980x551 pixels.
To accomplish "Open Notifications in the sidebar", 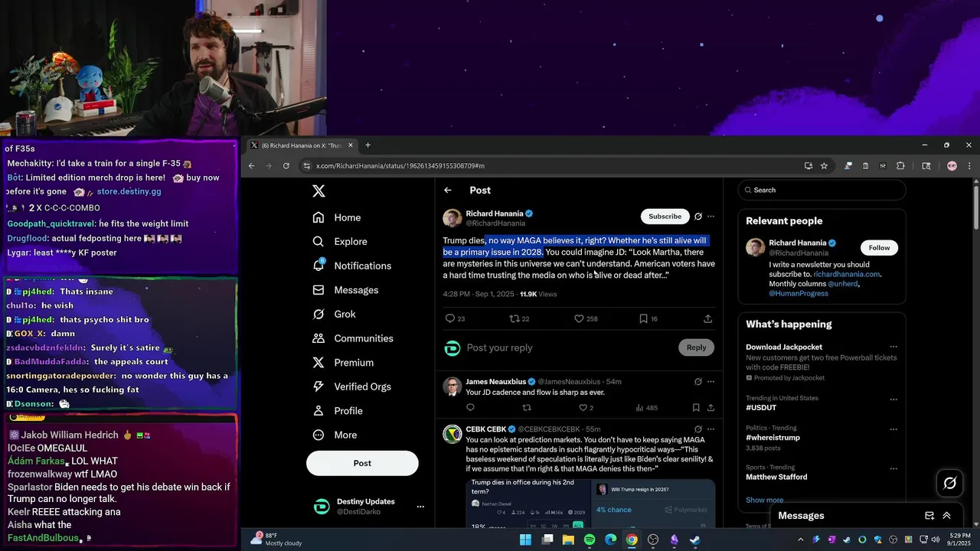I will coord(352,266).
